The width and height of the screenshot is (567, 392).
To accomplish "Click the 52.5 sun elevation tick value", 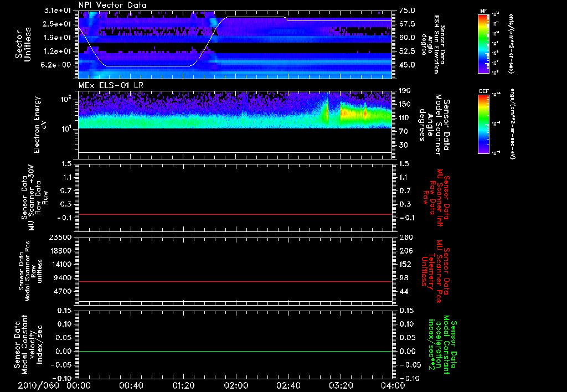I will [x=407, y=51].
